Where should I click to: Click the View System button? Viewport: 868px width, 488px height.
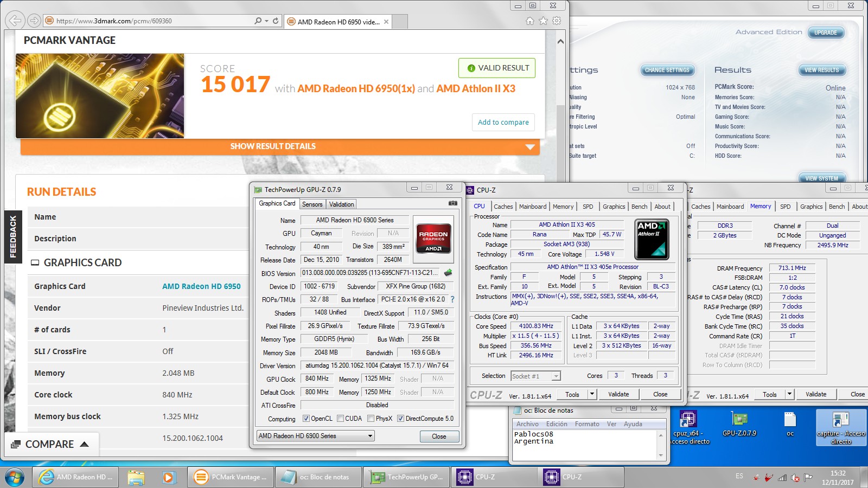(821, 178)
